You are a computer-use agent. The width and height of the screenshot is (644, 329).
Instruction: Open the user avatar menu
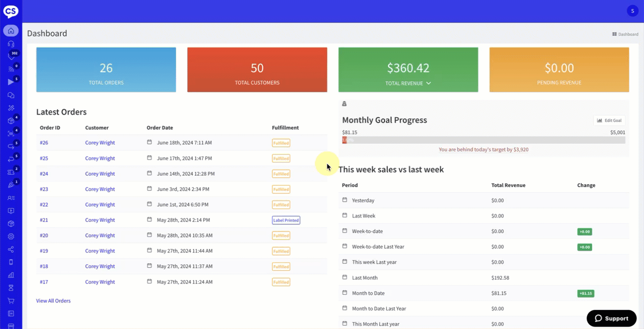click(x=632, y=11)
